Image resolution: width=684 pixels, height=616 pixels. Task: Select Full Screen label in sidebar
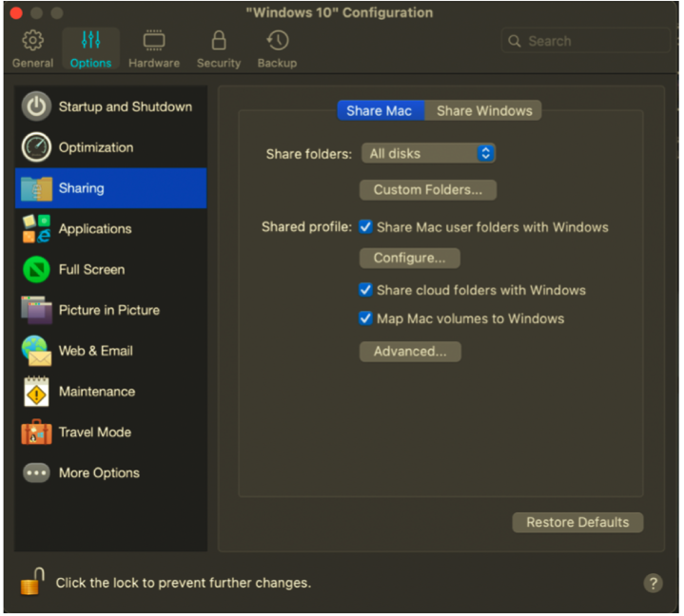(x=91, y=269)
